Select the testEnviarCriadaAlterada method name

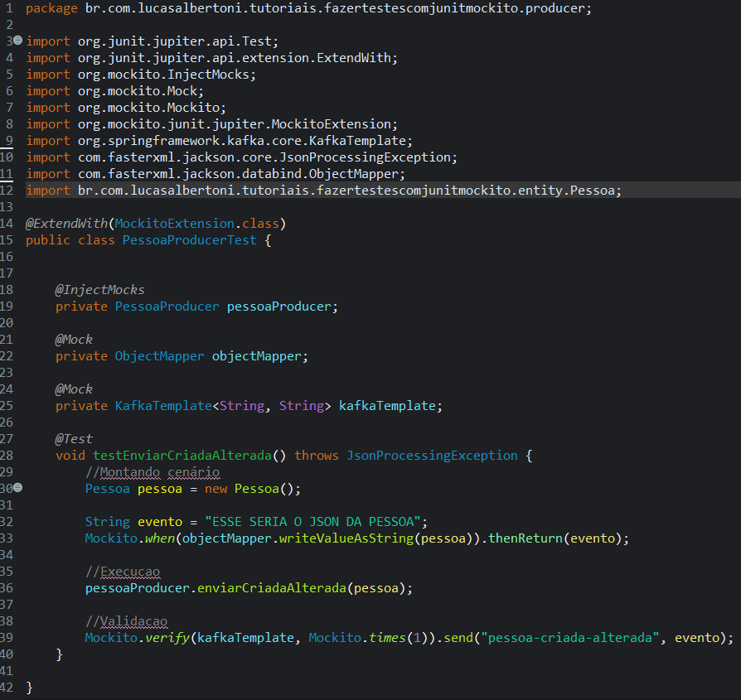coord(182,455)
